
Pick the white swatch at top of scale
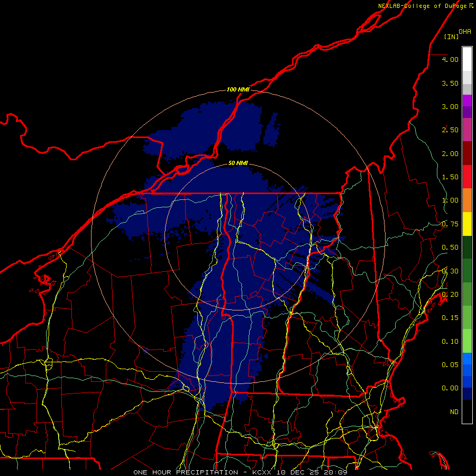coord(467,59)
